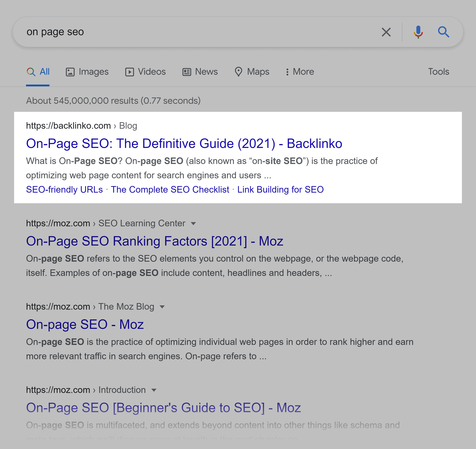Image resolution: width=476 pixels, height=449 pixels.
Task: Start voice search with the microphone icon
Action: tap(418, 32)
